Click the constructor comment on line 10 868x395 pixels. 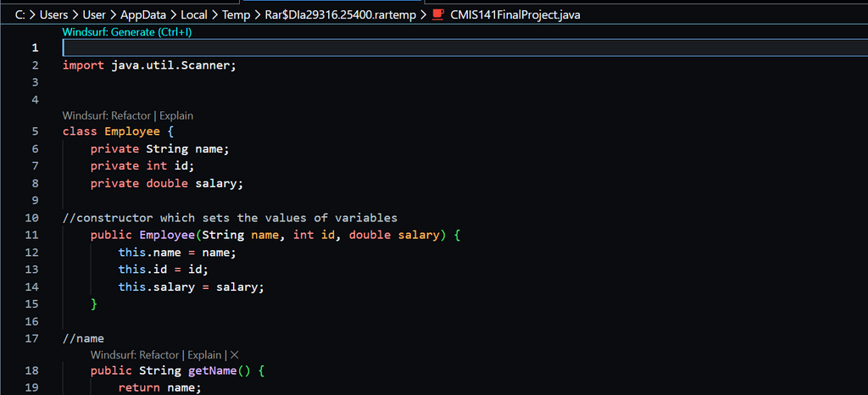coord(229,218)
